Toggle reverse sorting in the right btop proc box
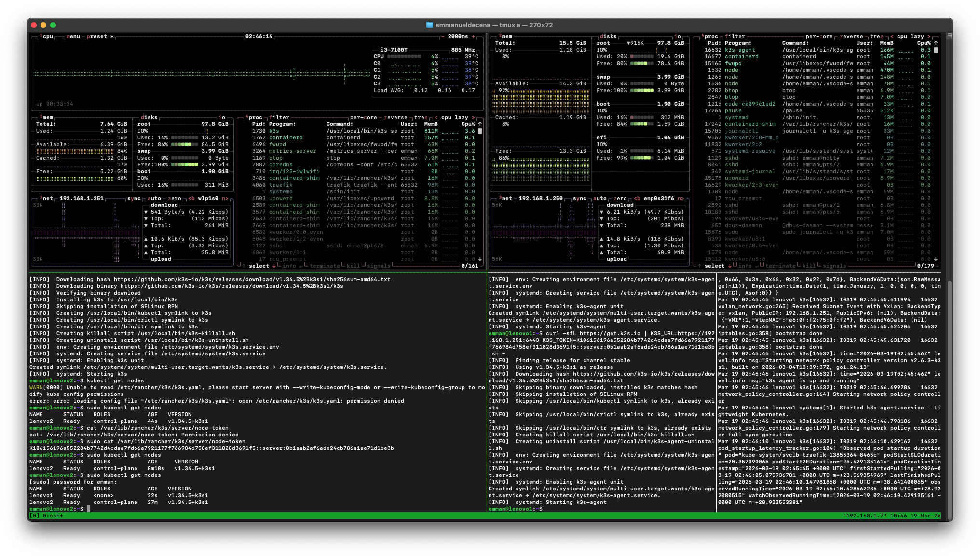 pos(851,36)
